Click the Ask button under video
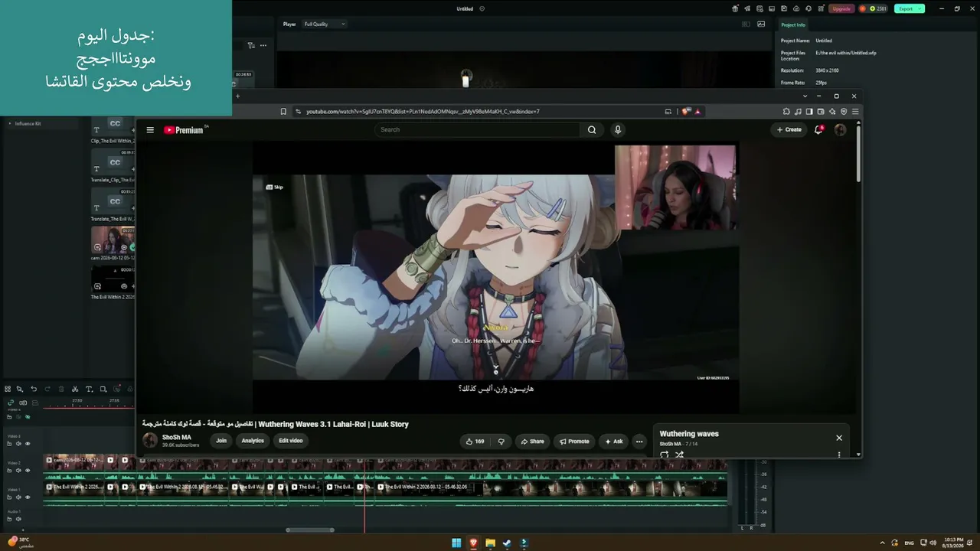980x551 pixels. pos(614,441)
